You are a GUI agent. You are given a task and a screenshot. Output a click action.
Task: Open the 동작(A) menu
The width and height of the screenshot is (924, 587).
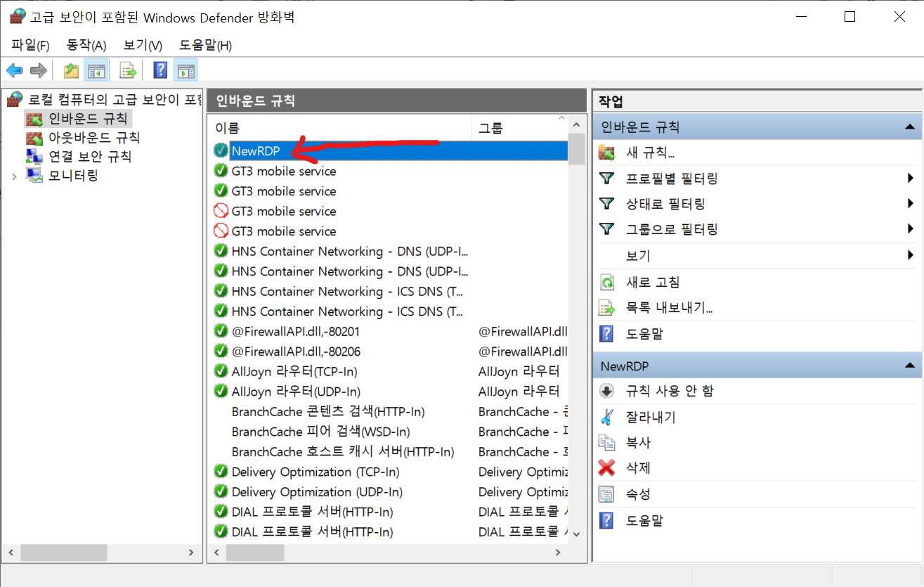86,46
